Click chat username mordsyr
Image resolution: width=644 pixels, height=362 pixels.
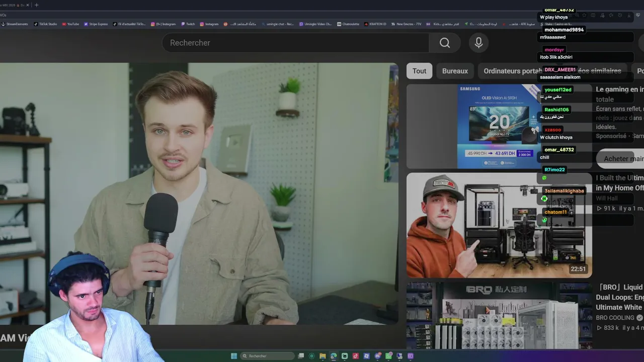554,50
